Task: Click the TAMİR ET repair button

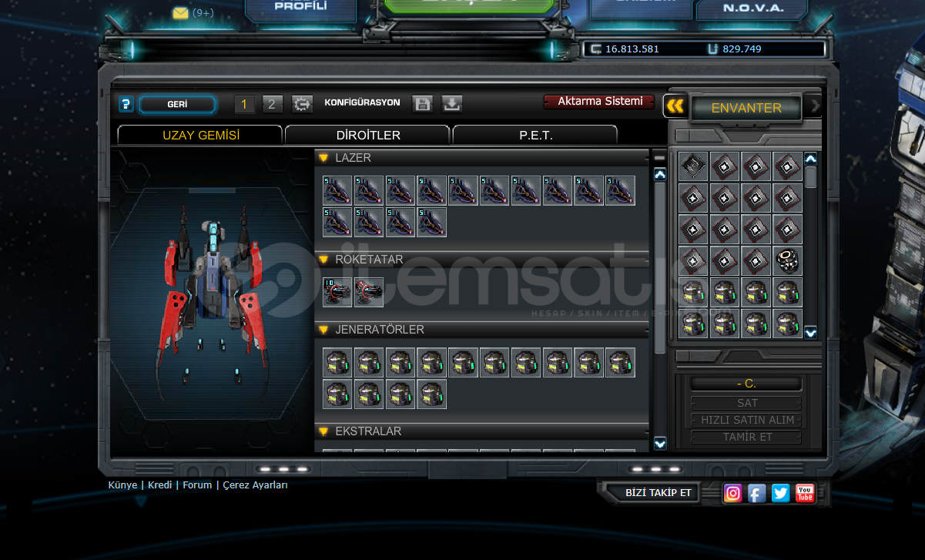Action: pos(746,437)
